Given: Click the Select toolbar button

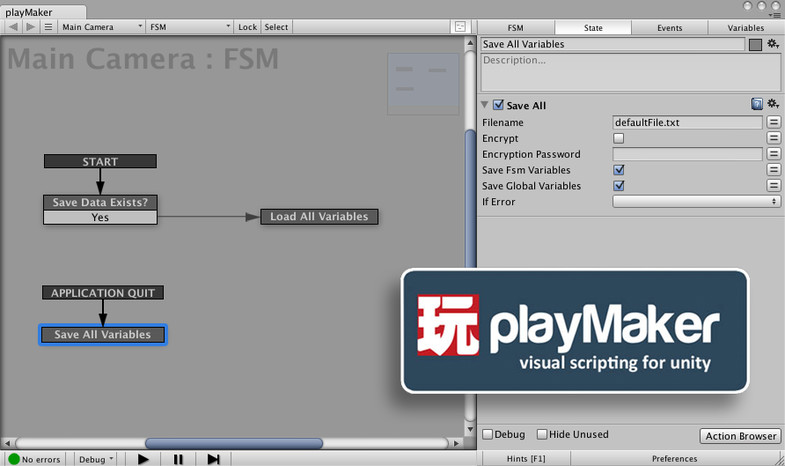Looking at the screenshot, I should pos(276,27).
